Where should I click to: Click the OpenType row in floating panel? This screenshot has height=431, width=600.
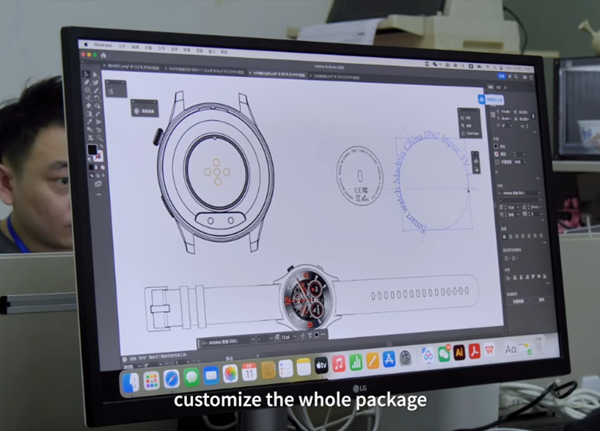coord(470,134)
